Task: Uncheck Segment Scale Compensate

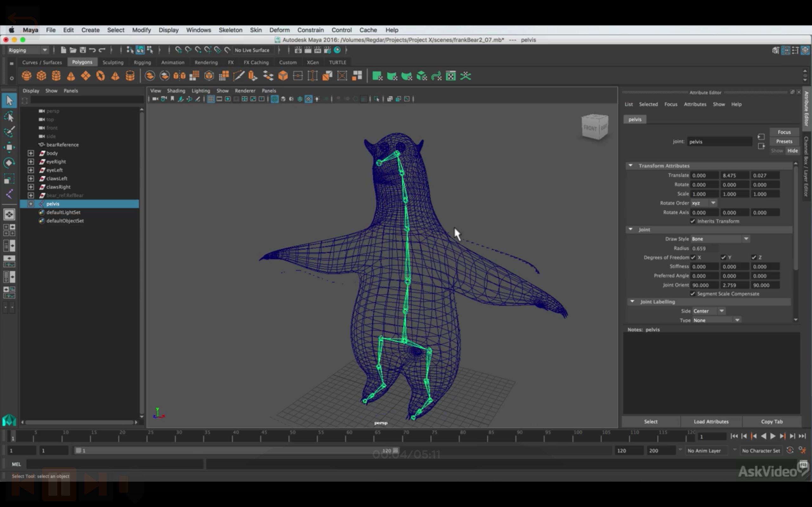Action: [693, 294]
